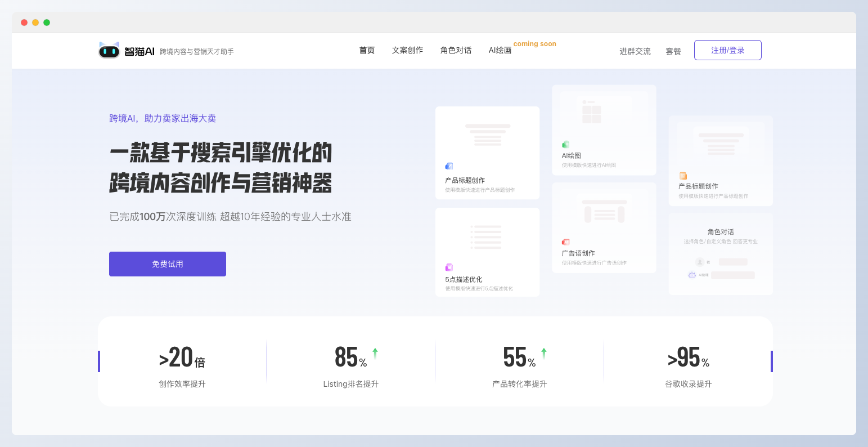Click the preview thumbnail in 广告语创作 card
Screen dimensions: 868x447
click(x=604, y=211)
